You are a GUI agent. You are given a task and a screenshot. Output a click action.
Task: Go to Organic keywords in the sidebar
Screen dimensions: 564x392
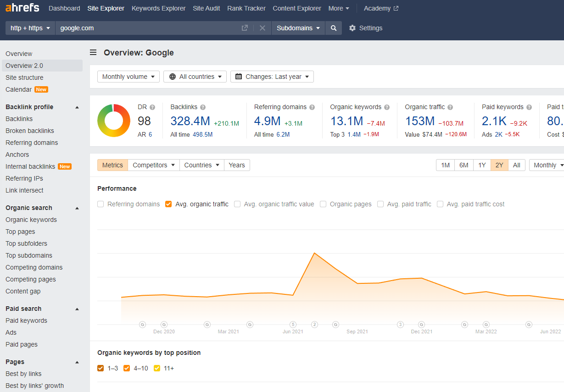coord(32,220)
